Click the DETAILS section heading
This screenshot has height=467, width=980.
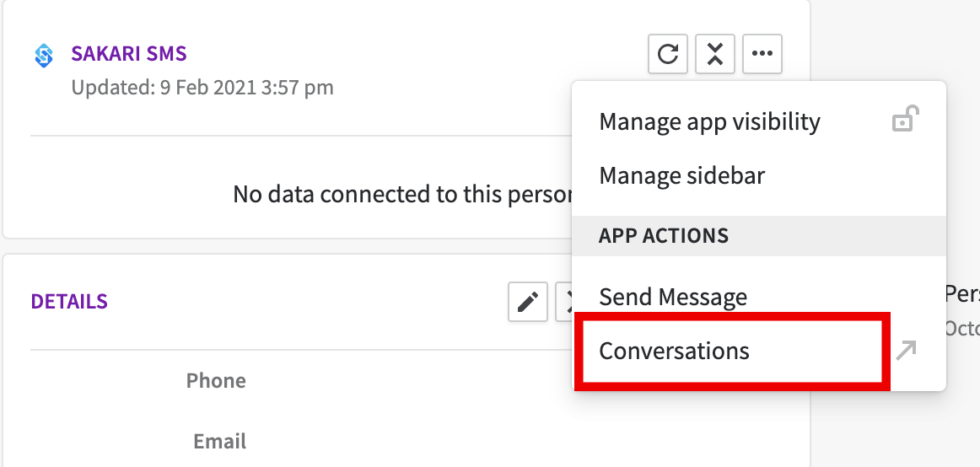pyautogui.click(x=69, y=302)
